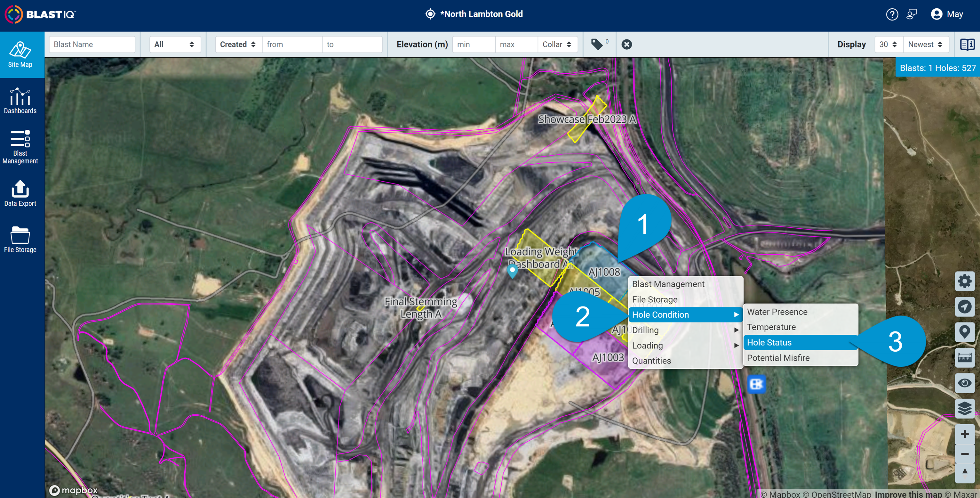
Task: Click the elevation min field
Action: (474, 45)
